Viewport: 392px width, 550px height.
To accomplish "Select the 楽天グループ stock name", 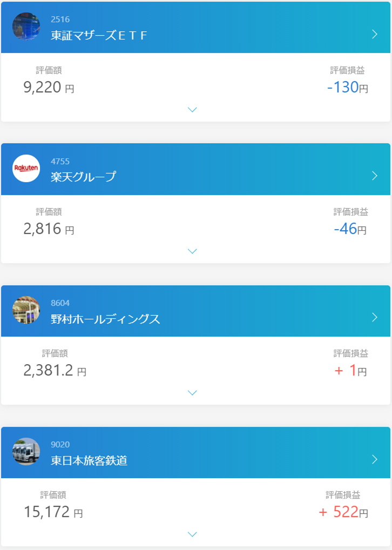I will 83,177.
